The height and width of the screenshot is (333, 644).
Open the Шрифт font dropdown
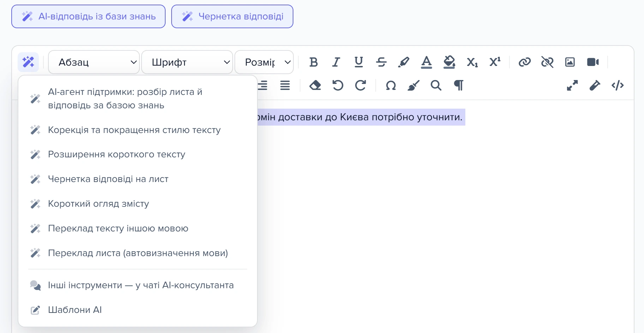coord(187,62)
